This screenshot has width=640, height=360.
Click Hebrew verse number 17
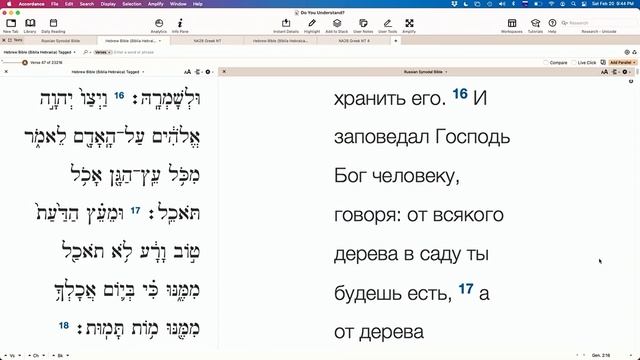point(136,211)
